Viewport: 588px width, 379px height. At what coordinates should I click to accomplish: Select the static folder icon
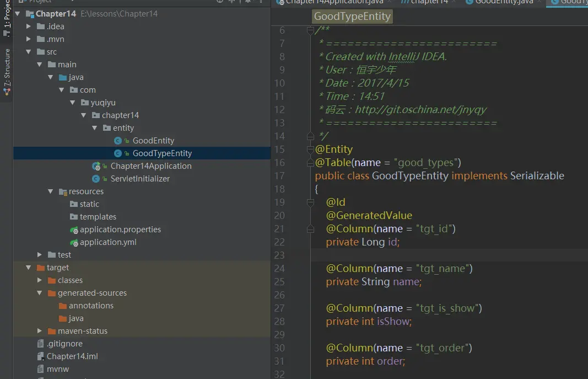click(73, 204)
